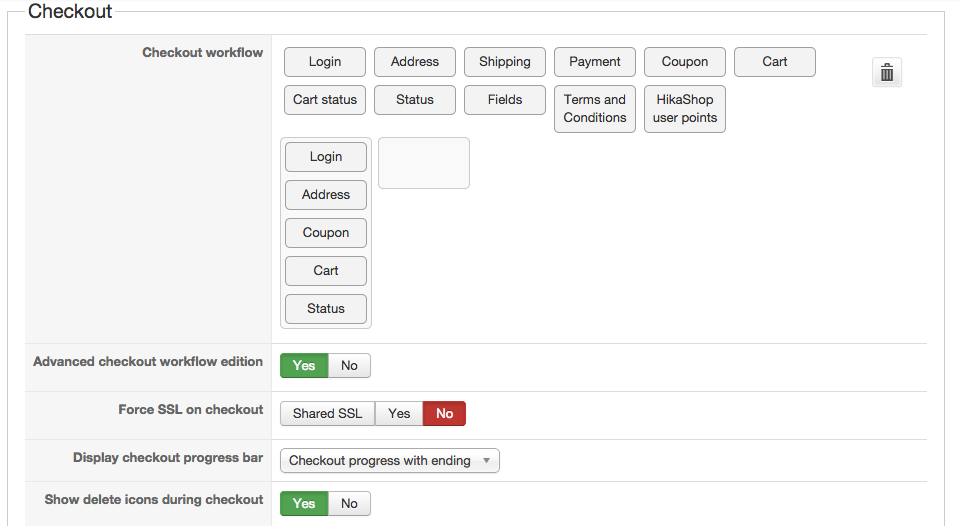Click the trash can delete icon
The image size is (959, 526).
pos(887,73)
